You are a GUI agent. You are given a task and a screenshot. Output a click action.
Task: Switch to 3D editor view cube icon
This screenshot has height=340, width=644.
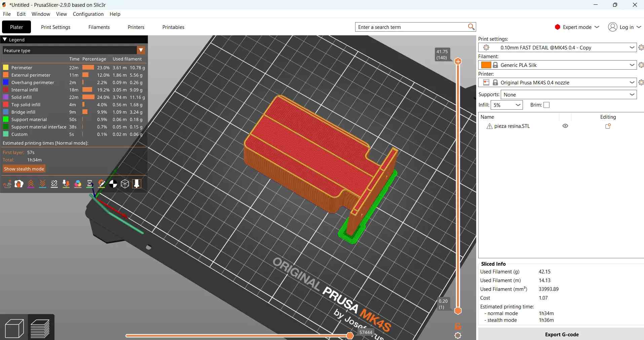(14, 328)
